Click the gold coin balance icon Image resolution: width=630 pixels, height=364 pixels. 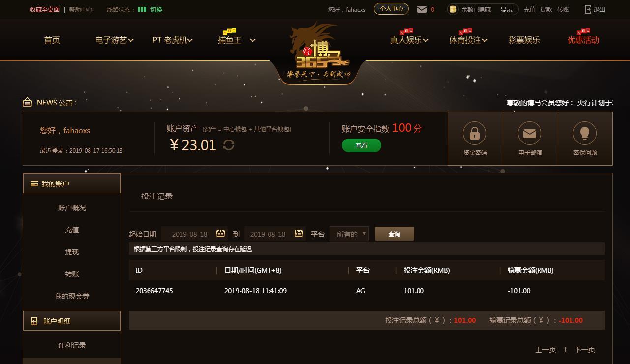tap(453, 9)
